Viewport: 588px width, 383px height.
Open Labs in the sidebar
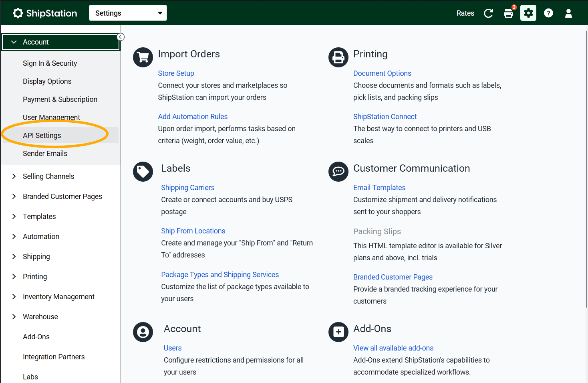30,377
